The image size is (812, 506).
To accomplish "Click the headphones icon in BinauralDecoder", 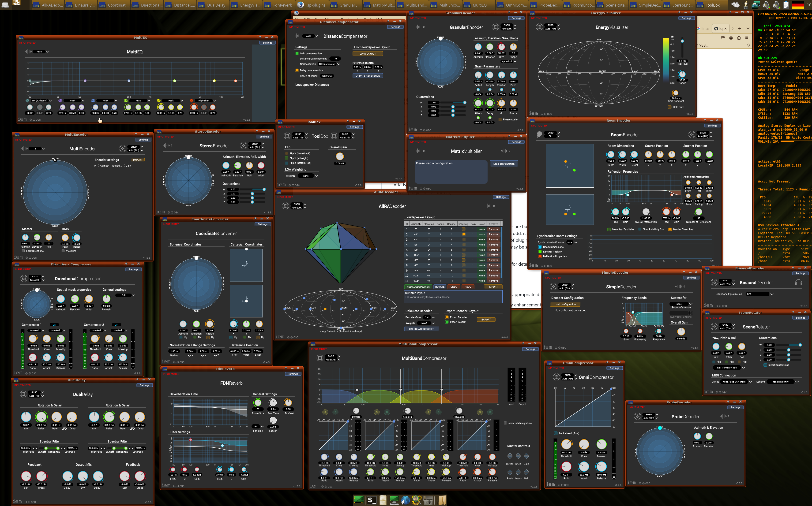I will pos(798,283).
